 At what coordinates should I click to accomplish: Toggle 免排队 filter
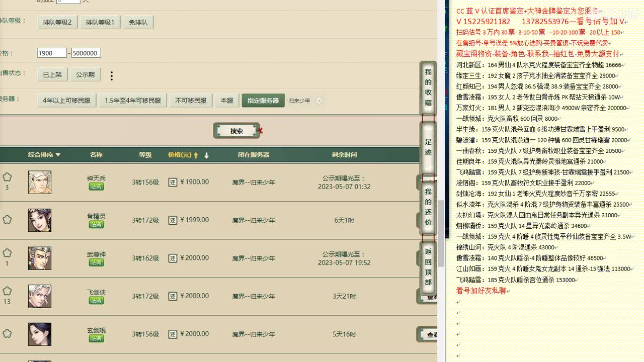[x=138, y=22]
